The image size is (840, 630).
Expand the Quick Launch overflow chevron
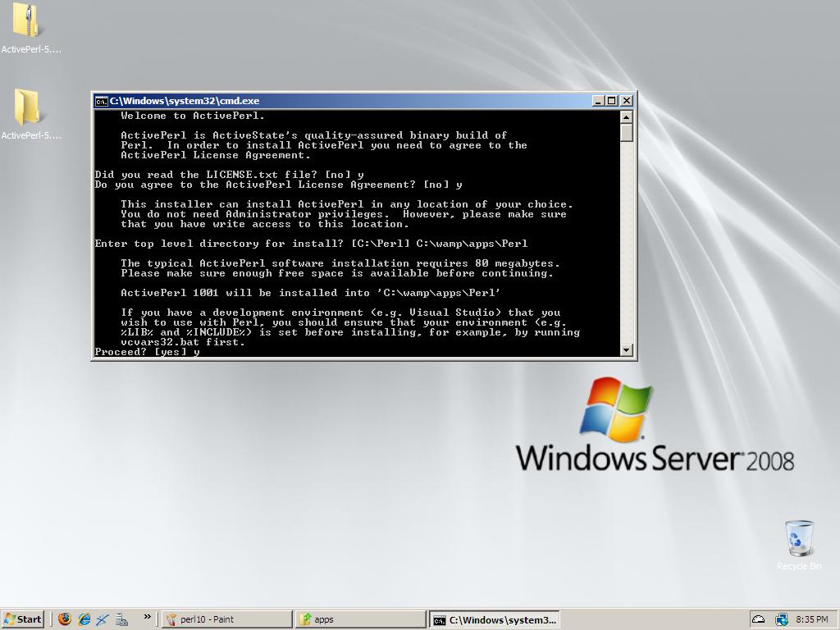tap(148, 617)
